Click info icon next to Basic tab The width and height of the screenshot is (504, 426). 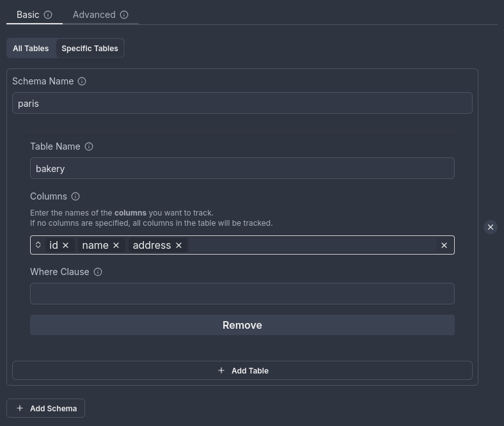point(48,15)
